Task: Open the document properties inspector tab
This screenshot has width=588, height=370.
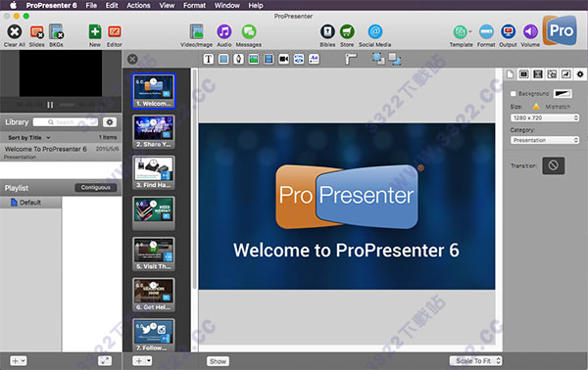Action: point(510,74)
